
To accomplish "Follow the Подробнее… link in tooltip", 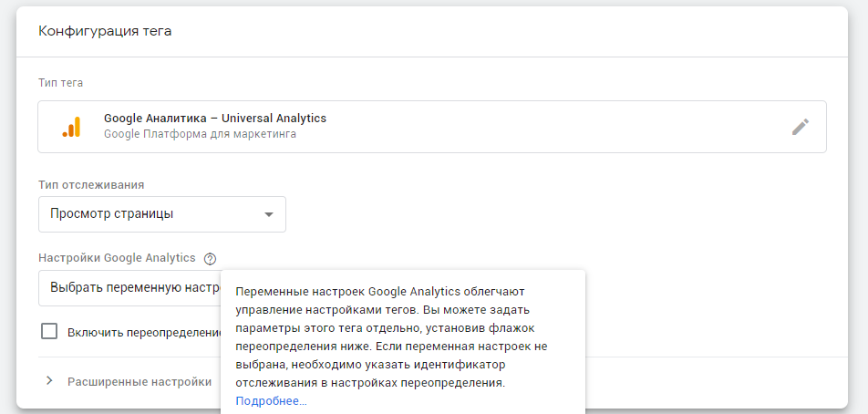I will pos(272,400).
